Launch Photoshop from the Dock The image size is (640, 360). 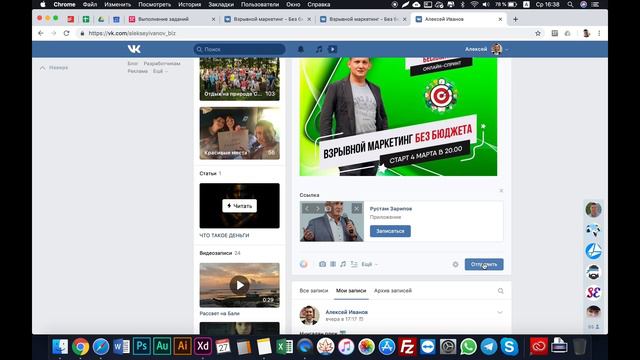[x=142, y=346]
